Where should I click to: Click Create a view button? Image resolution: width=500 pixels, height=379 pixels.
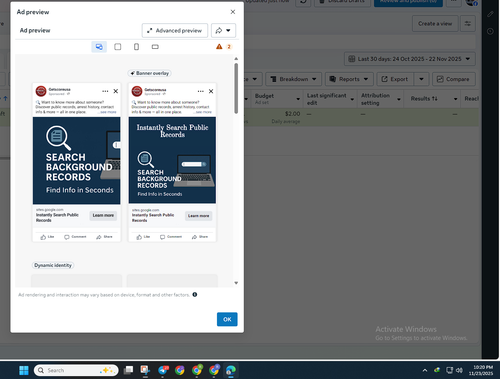(x=435, y=24)
